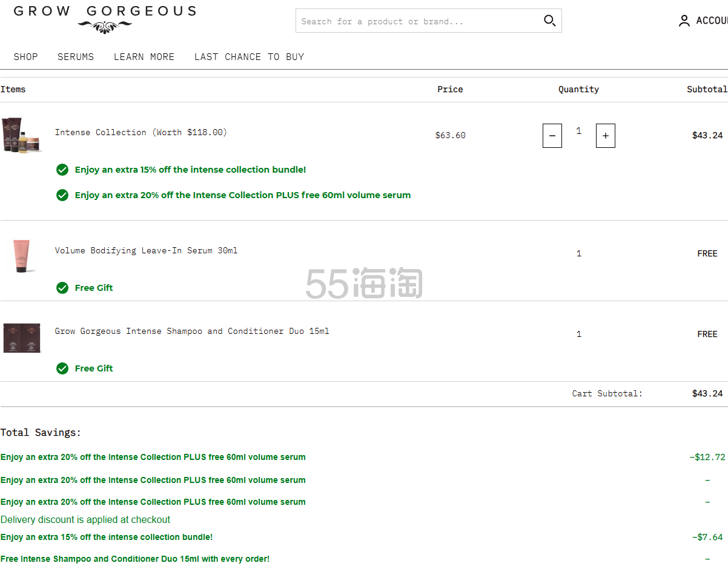Select 'Enjoy an extra 20% off' item message
The width and height of the screenshot is (728, 566).
tap(243, 195)
